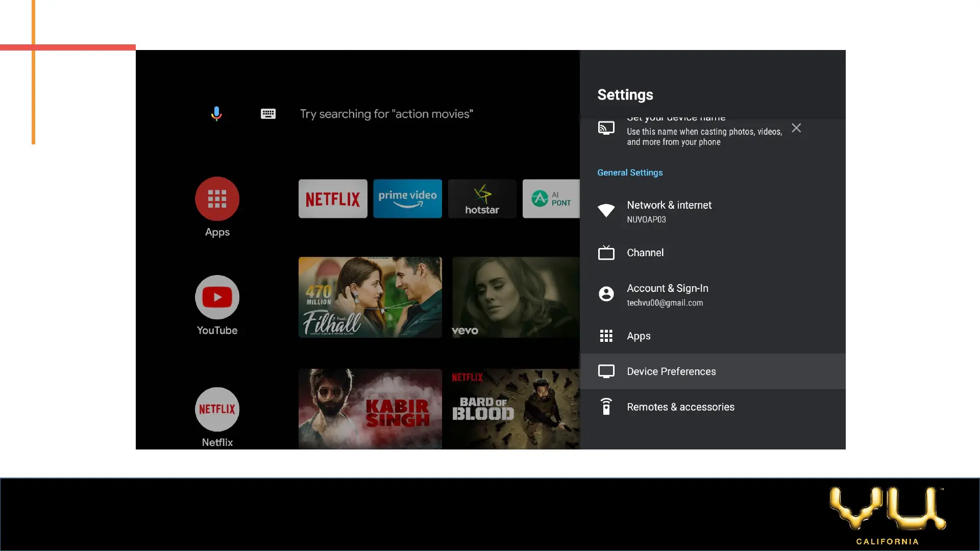Launch the Netflix app tile

333,199
